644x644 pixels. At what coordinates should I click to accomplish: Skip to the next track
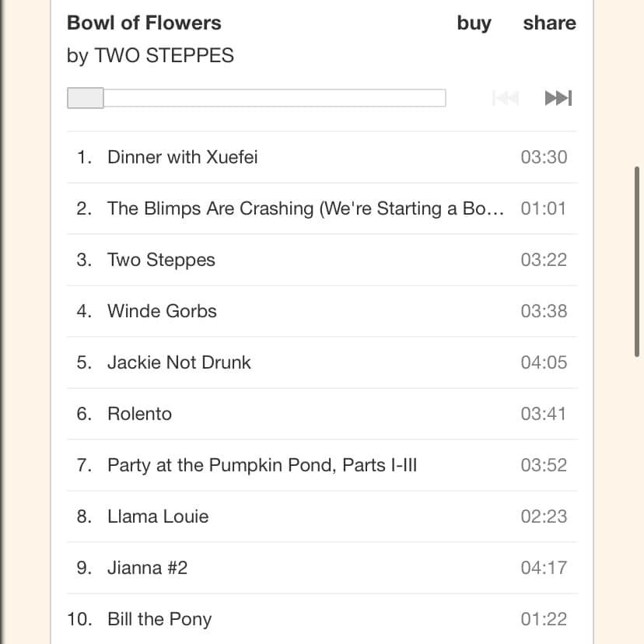click(x=558, y=98)
